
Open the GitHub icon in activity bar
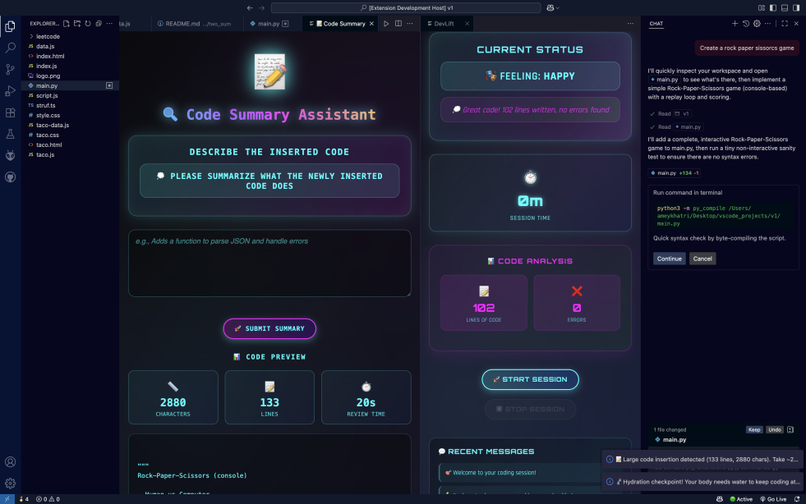(x=10, y=177)
